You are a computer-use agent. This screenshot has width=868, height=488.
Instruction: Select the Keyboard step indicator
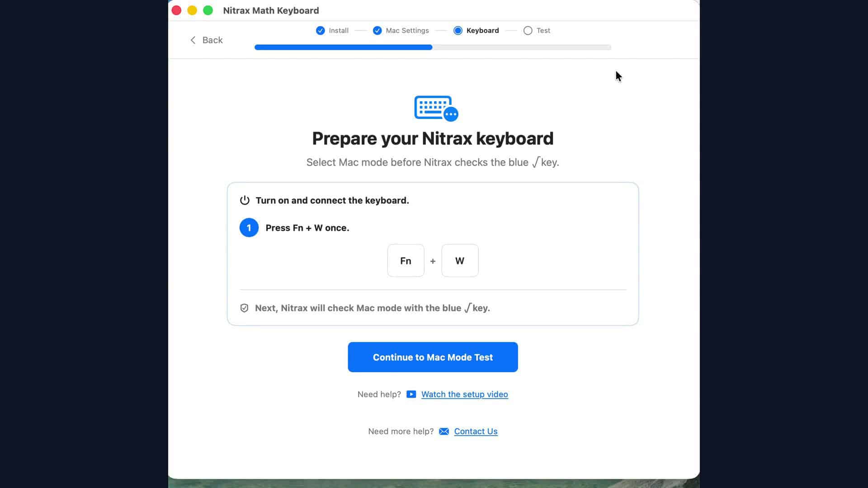(x=458, y=31)
